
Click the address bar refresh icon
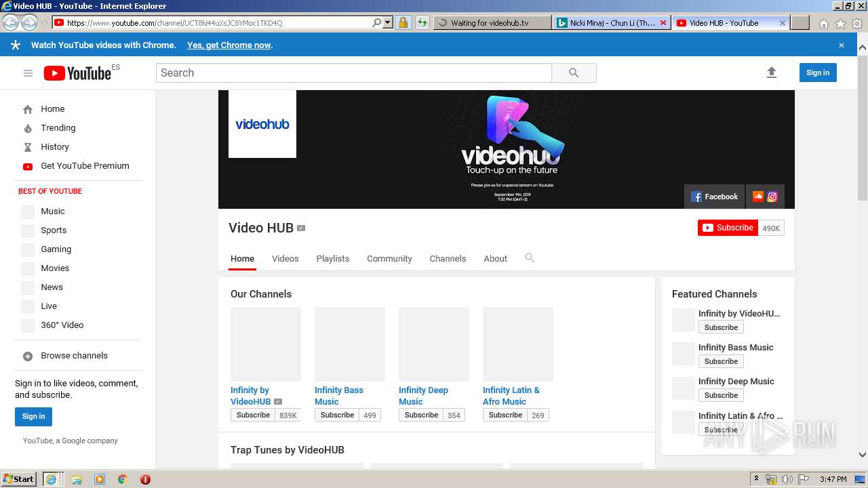click(x=422, y=22)
